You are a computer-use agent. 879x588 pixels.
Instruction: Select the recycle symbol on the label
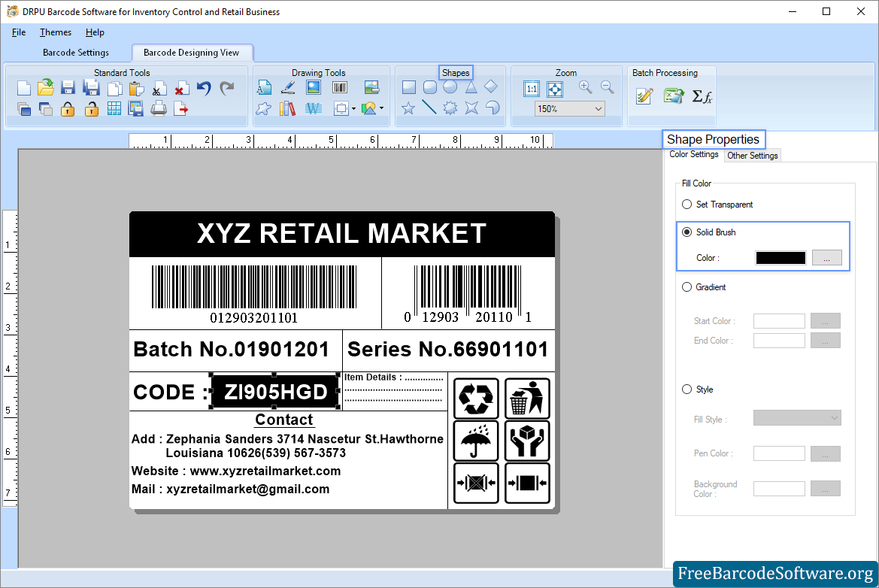point(476,398)
